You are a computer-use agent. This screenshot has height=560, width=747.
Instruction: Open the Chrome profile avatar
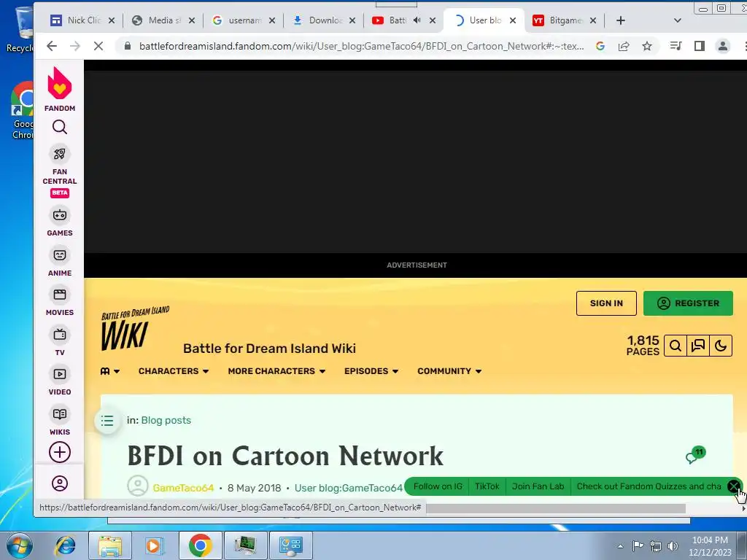pyautogui.click(x=723, y=46)
